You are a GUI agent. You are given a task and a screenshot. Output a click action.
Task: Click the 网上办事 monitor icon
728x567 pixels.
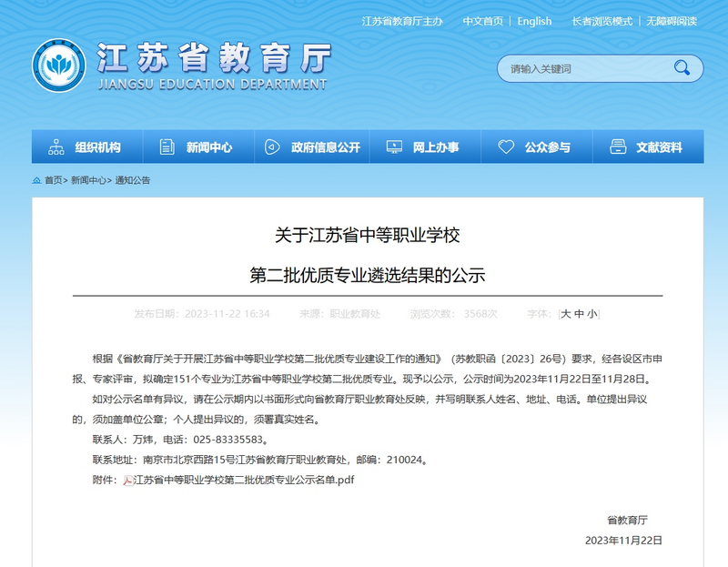[393, 145]
